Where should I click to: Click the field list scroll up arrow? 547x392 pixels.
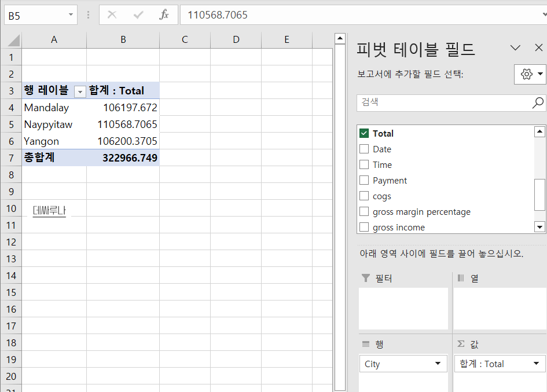tap(539, 131)
